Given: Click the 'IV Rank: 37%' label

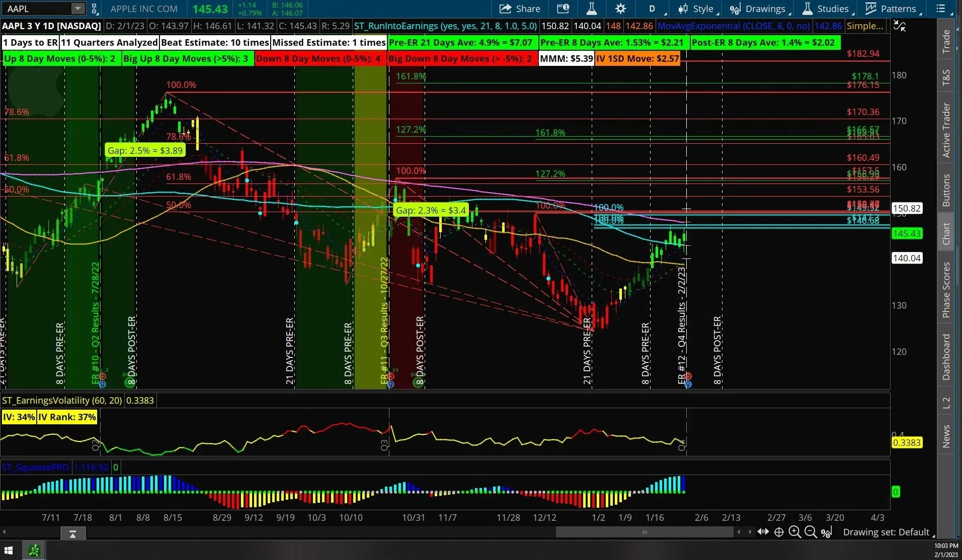Looking at the screenshot, I should tap(67, 417).
